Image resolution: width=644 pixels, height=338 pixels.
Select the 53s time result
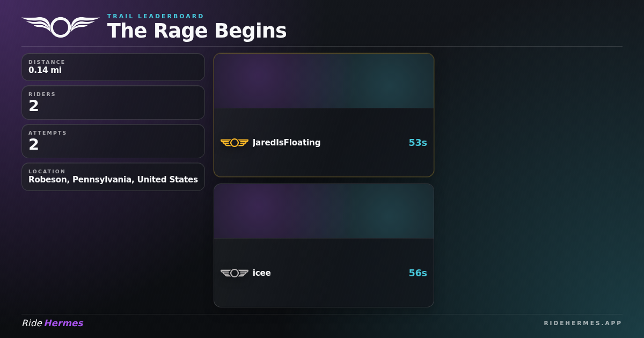coord(418,143)
